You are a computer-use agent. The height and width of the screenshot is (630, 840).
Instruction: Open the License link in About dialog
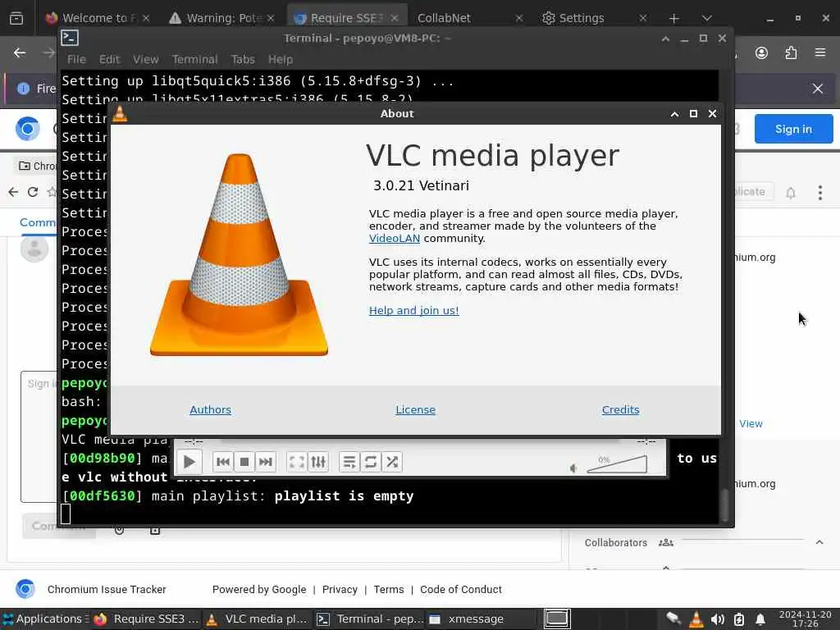click(416, 410)
